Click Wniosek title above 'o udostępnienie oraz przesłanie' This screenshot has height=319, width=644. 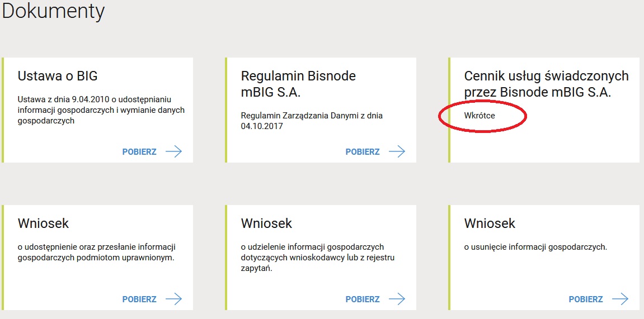(x=43, y=223)
